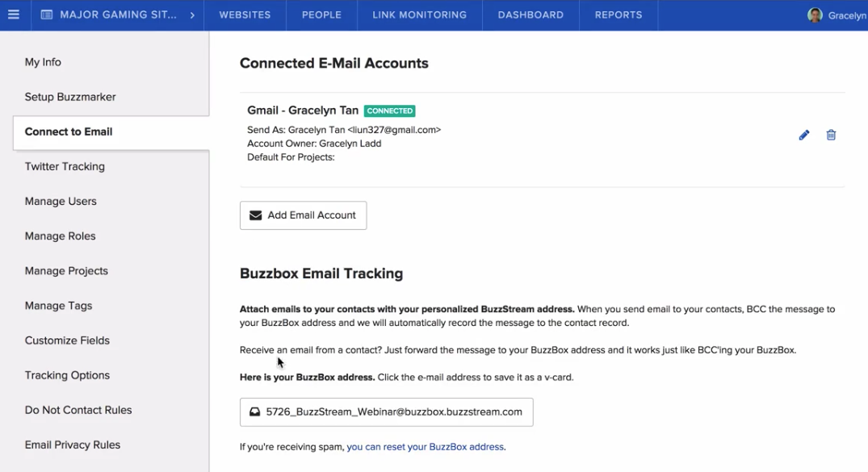
Task: Click the BuzzBox email address field
Action: pos(387,411)
